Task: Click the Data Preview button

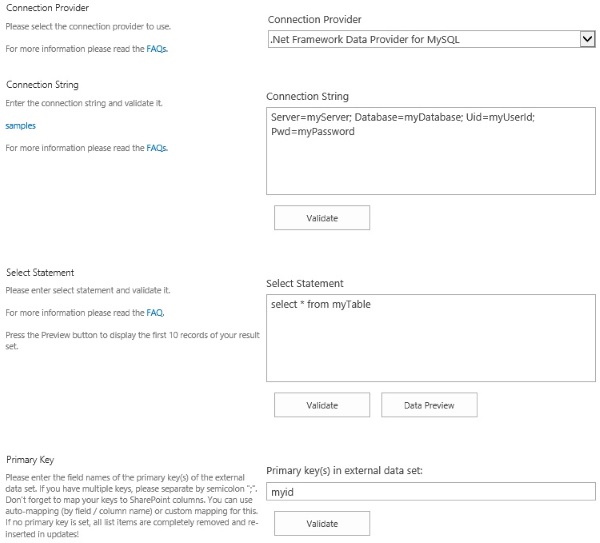Action: (x=429, y=405)
